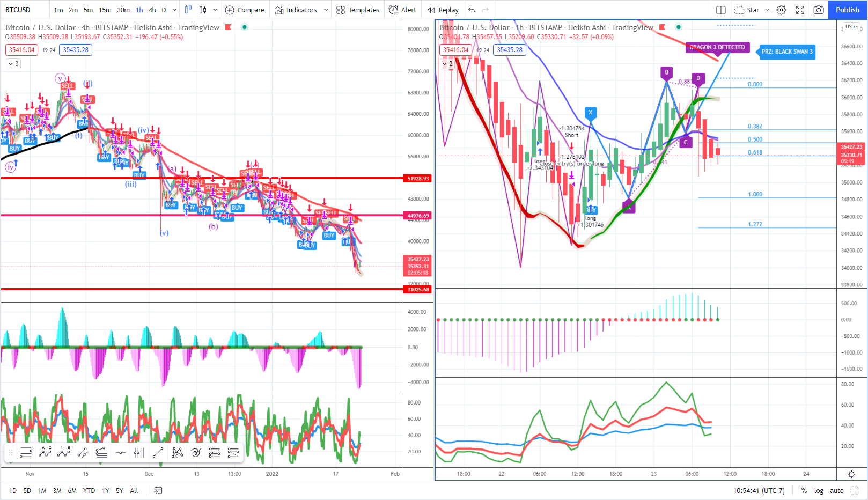The image size is (868, 500).
Task: Collapse the 1h chart's 2 indicator legend
Action: click(447, 64)
